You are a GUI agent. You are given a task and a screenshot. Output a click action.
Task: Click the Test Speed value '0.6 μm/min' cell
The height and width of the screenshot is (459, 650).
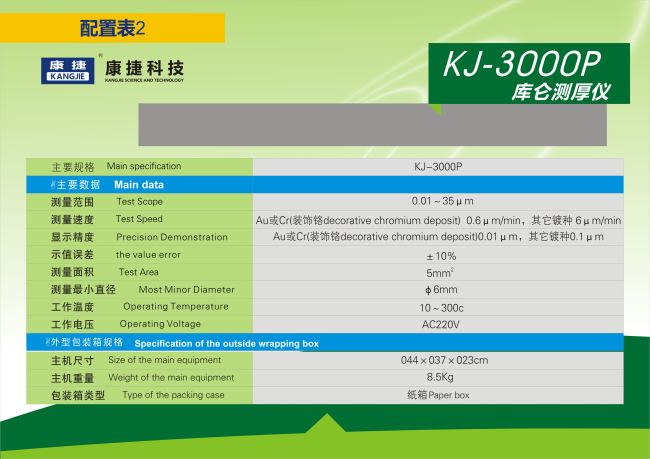(x=438, y=220)
